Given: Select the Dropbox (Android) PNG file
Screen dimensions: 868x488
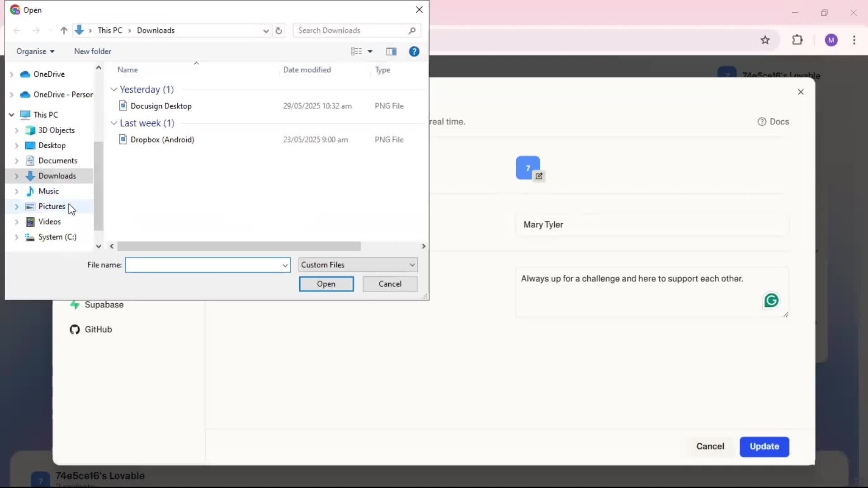Looking at the screenshot, I should point(162,140).
